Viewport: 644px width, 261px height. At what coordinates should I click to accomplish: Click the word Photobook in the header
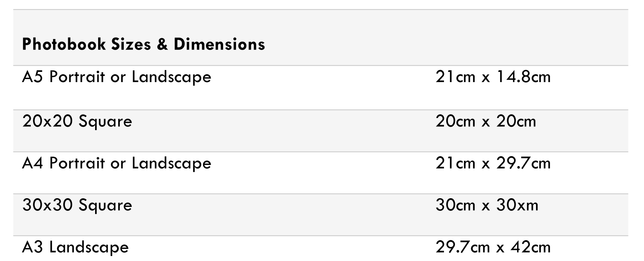point(64,44)
